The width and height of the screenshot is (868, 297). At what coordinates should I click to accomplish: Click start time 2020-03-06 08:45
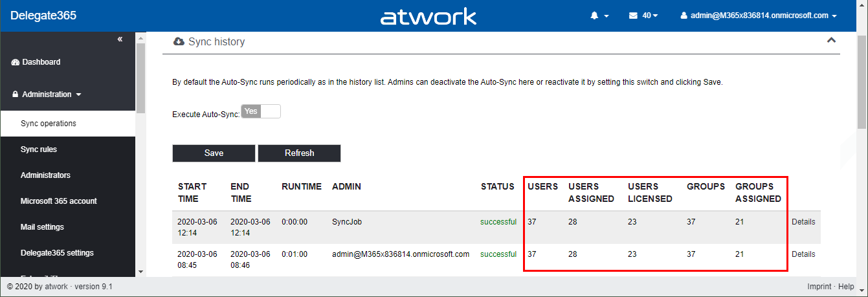[197, 259]
